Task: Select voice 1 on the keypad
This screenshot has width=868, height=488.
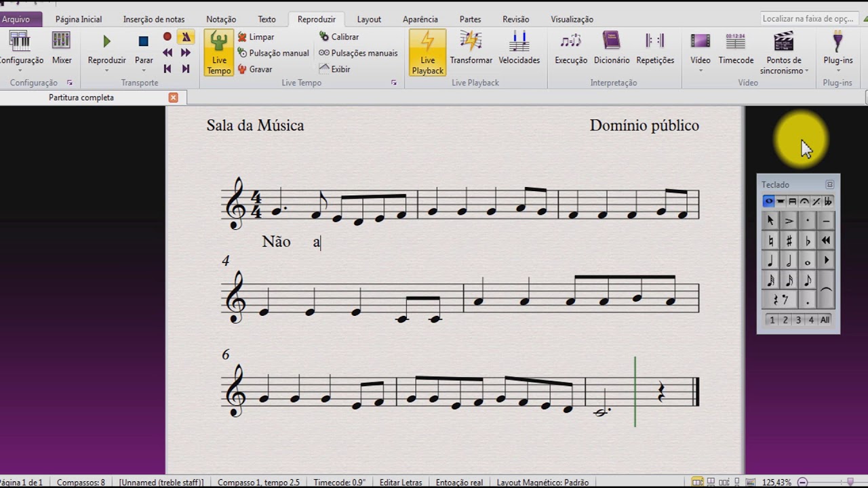Action: click(x=772, y=320)
